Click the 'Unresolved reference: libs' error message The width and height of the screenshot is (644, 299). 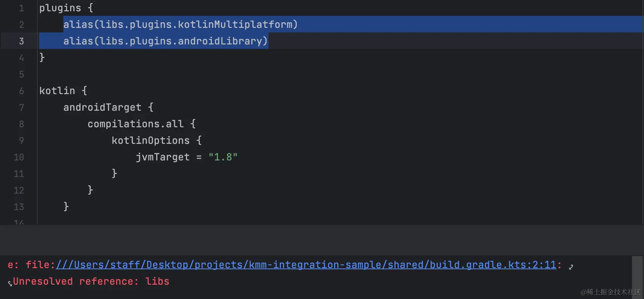(91, 281)
